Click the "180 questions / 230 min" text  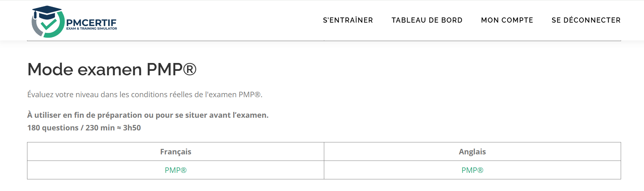[x=71, y=128]
